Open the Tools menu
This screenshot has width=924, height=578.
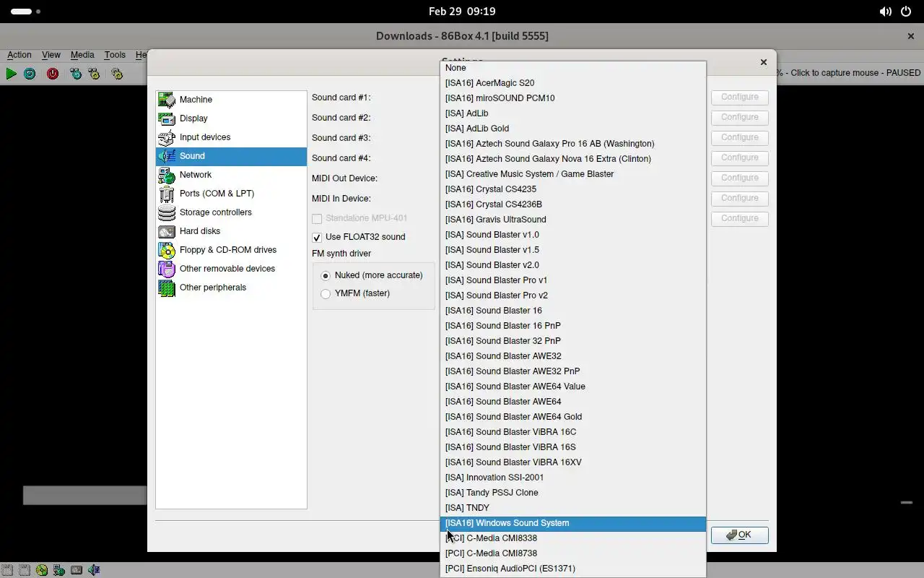pos(115,55)
